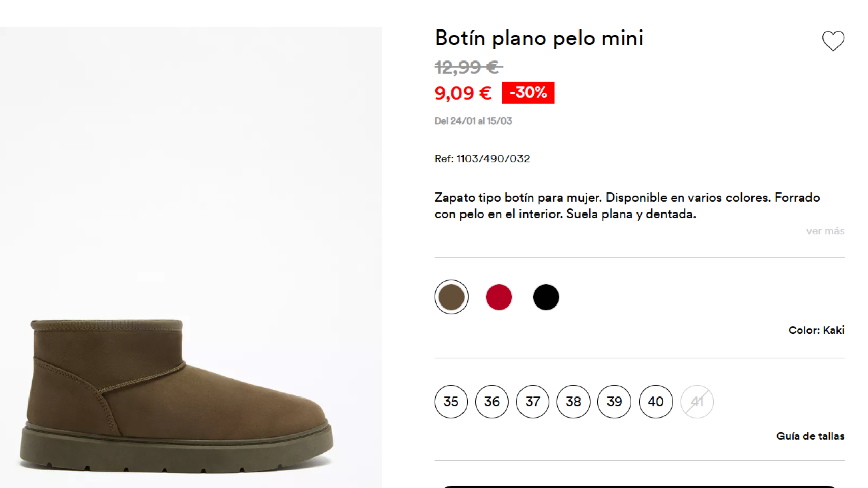Screen dimensions: 868x488
Task: Click the title Botín plano pelo mini
Action: pos(538,37)
